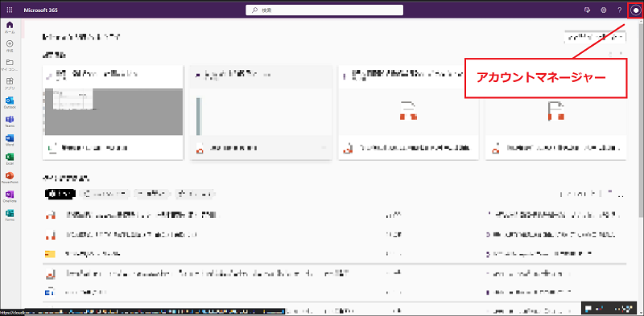
Task: Open Word from the left sidebar
Action: coord(10,140)
